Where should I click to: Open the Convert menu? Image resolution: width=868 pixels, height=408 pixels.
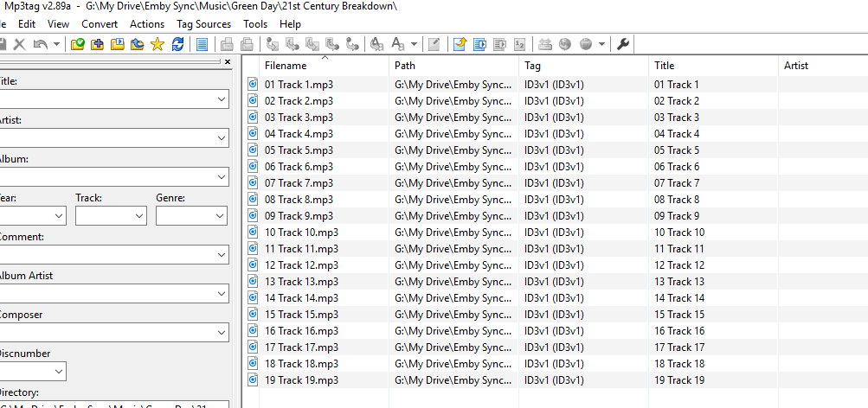100,24
